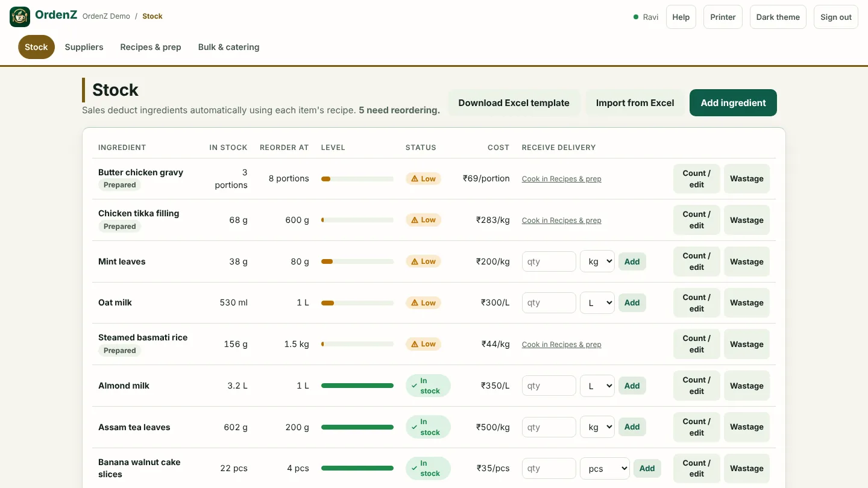The height and width of the screenshot is (488, 868).
Task: Record Wastage for Steamed basmati rice
Action: 747,345
